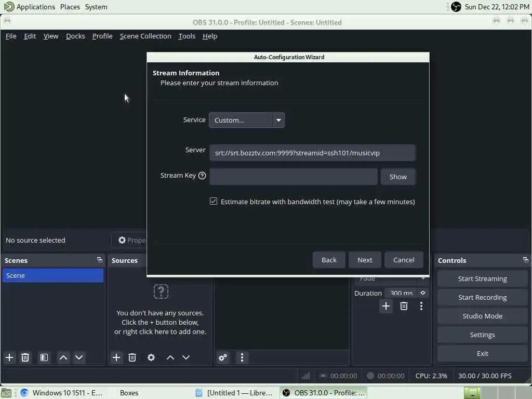Move scene up with arrow icon
Screen dimensions: 532x399
click(63, 357)
